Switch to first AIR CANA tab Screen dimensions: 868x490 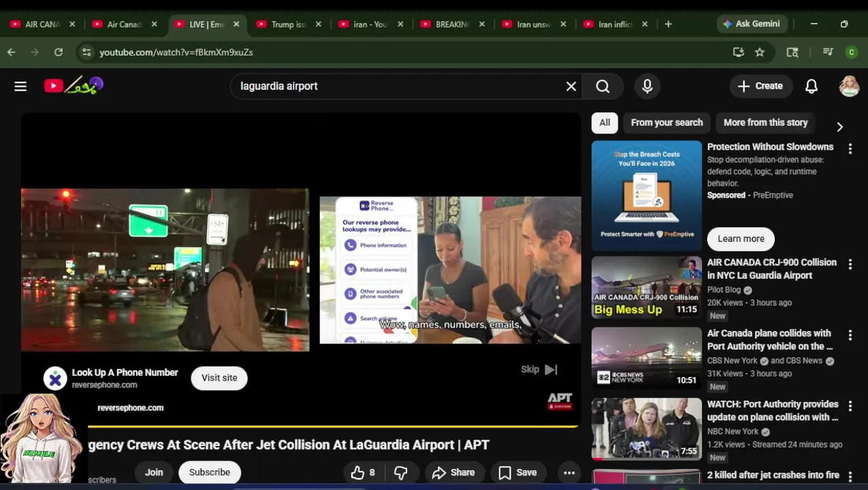pos(42,24)
